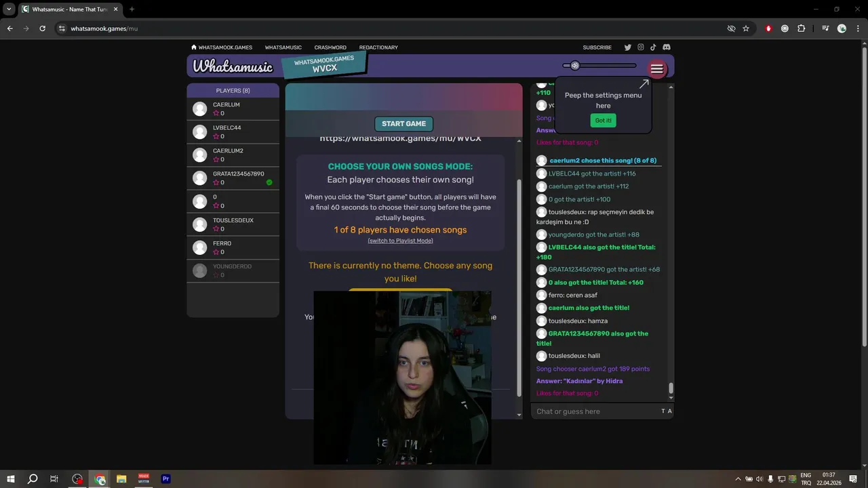Click the START GAME button

(403, 124)
